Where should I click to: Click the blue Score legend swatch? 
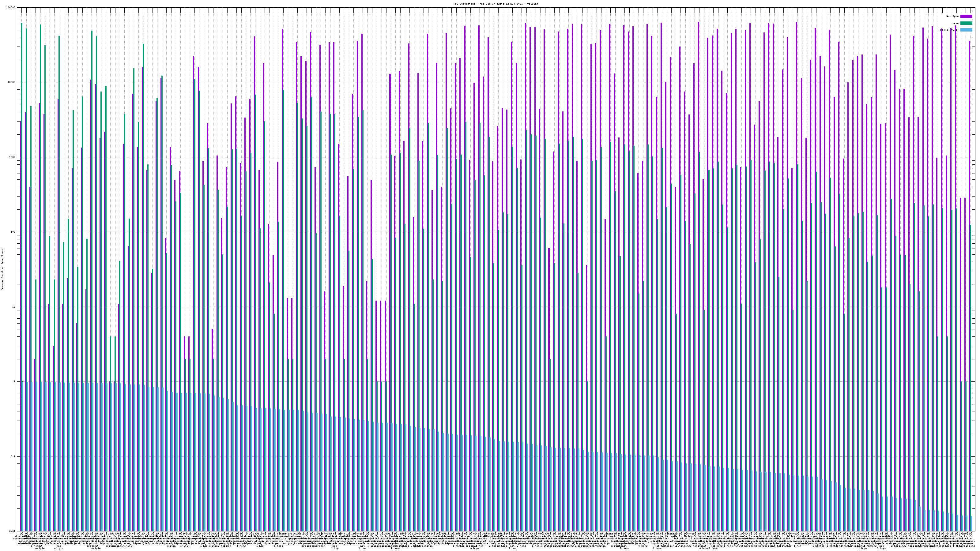(966, 30)
